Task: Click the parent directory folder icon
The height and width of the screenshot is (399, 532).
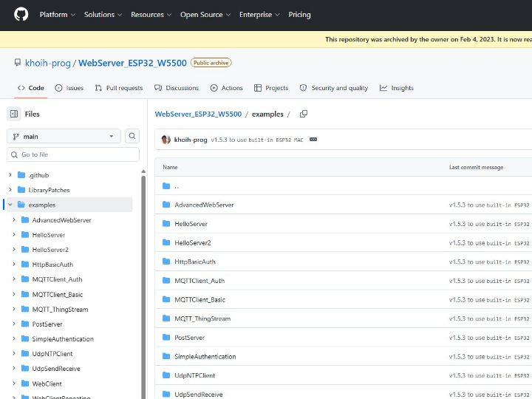Action: tap(166, 186)
